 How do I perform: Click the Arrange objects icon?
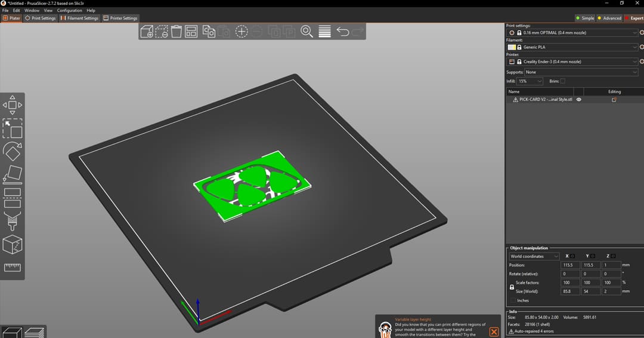click(191, 32)
